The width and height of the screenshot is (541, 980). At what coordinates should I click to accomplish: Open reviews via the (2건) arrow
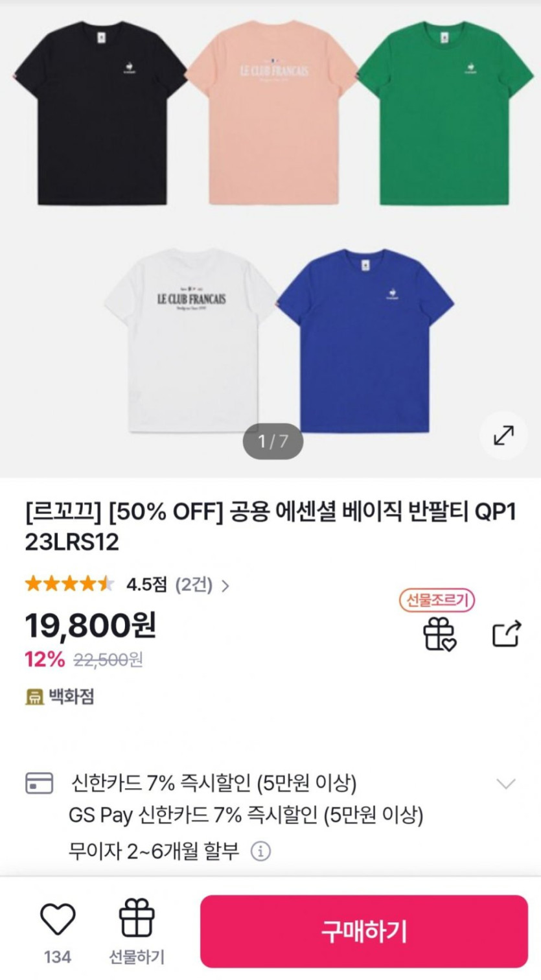pos(225,586)
